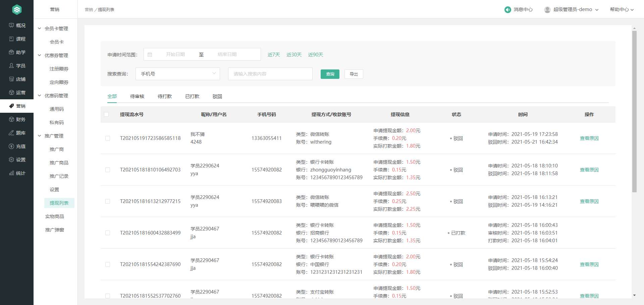This screenshot has height=305, width=644.
Task: Check the row T202105181810106492703
Action: click(108, 170)
